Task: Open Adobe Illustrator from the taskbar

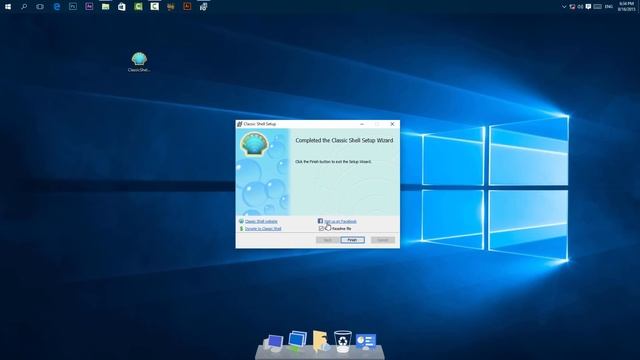Action: pos(187,7)
